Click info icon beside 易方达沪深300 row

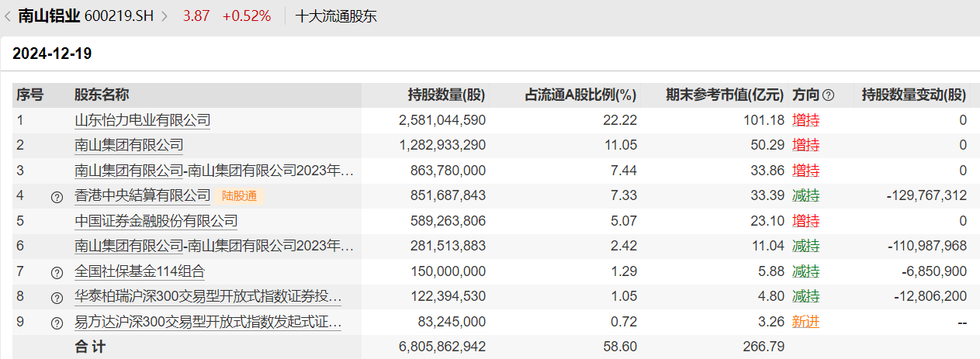tap(57, 323)
